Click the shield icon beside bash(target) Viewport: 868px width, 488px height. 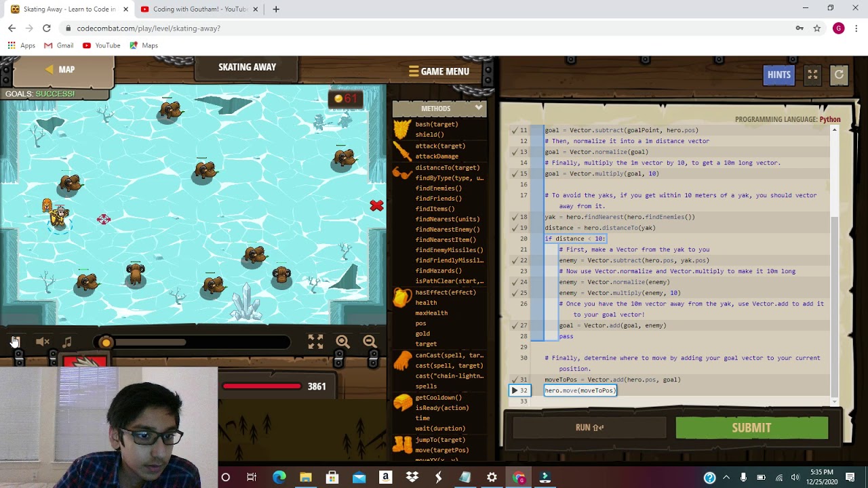click(402, 129)
